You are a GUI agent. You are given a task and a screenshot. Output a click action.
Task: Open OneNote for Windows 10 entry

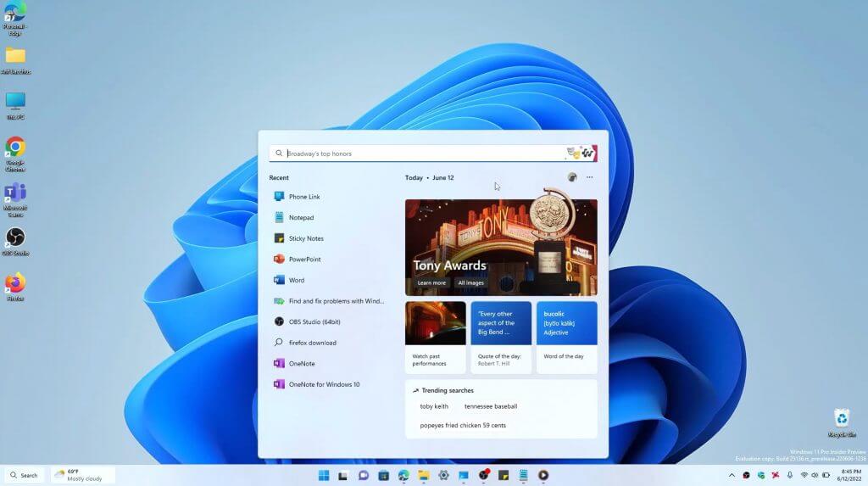[x=328, y=384]
